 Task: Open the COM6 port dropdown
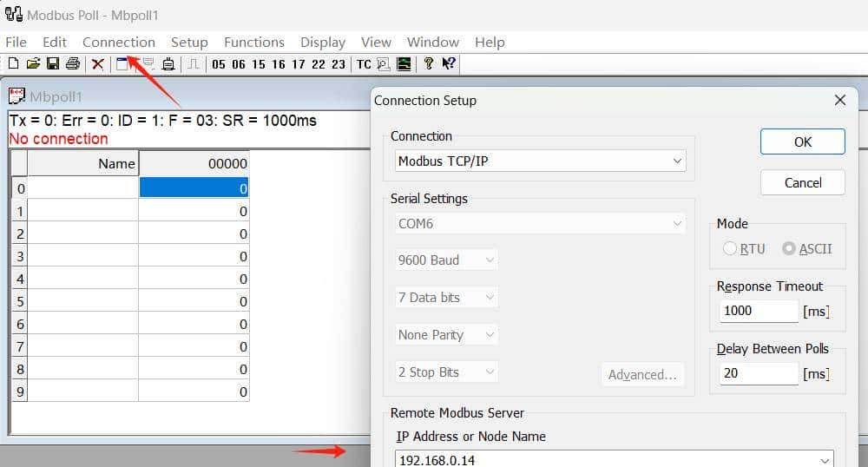tap(540, 224)
